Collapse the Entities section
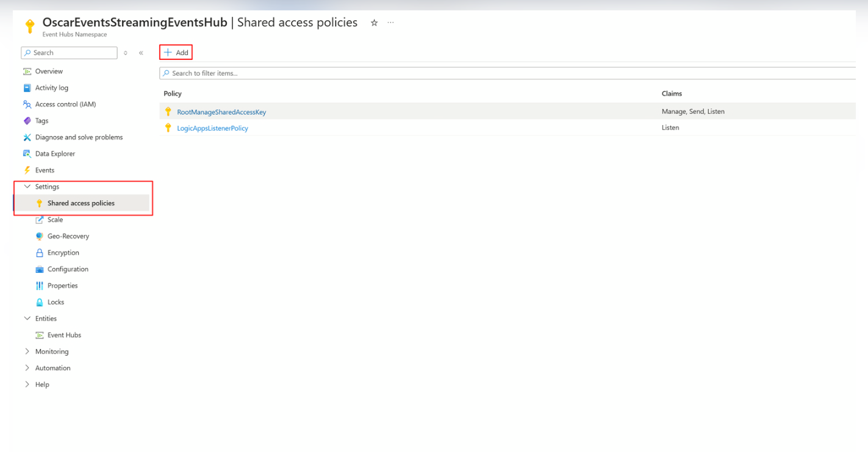Screen dimensions: 868x452 point(27,318)
